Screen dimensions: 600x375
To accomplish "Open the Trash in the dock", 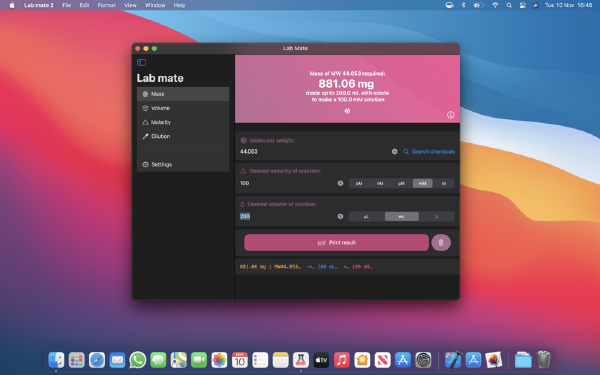I will click(543, 359).
